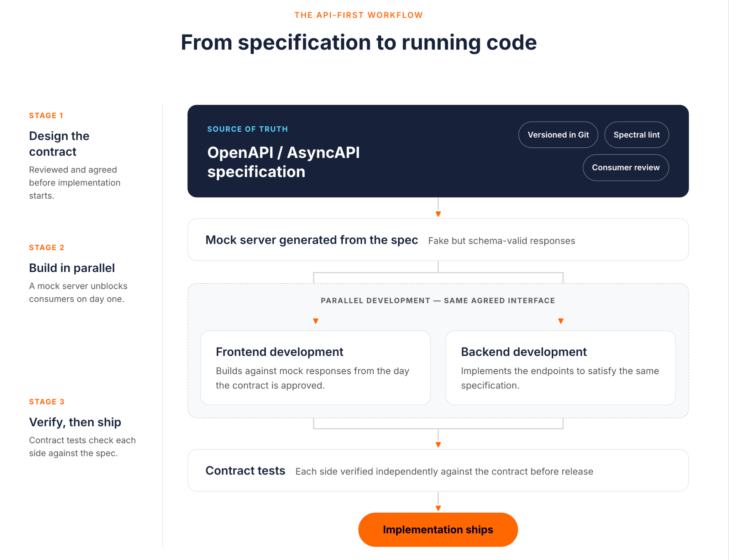Click the Reviewed and agreed before implementation text
The image size is (729, 560).
pos(75,183)
